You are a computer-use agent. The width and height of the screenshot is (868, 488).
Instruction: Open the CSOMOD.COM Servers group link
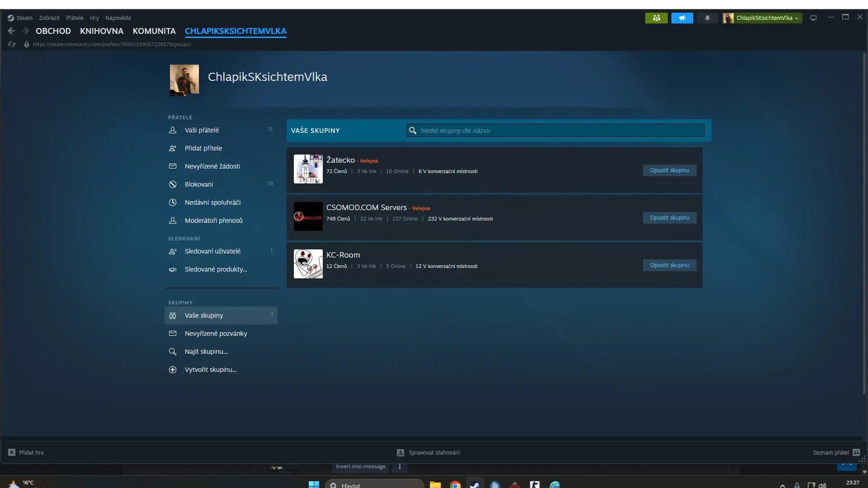366,207
